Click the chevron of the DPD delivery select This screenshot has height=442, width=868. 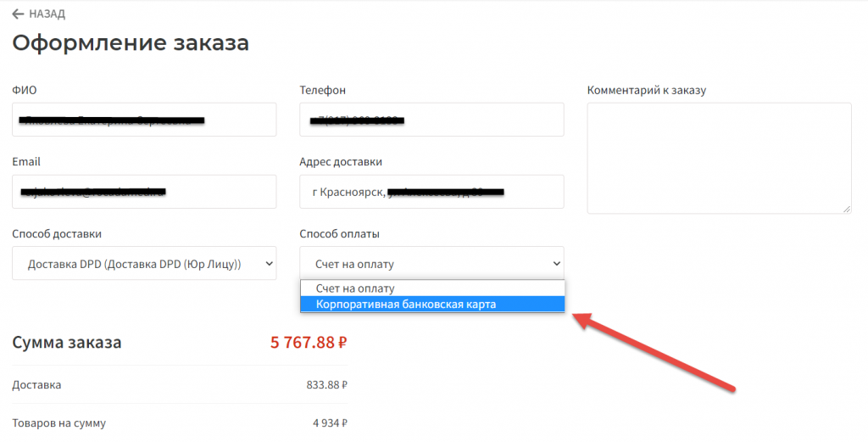(269, 264)
